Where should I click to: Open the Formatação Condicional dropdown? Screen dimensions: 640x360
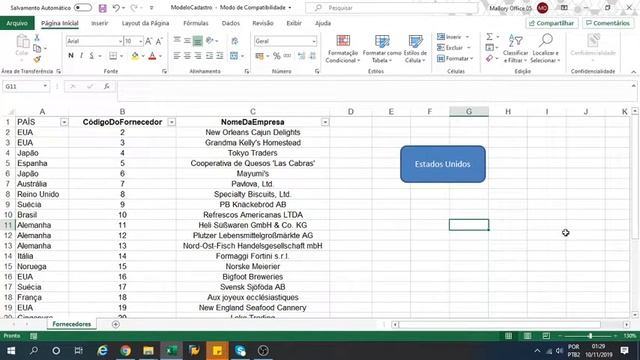[x=343, y=49]
